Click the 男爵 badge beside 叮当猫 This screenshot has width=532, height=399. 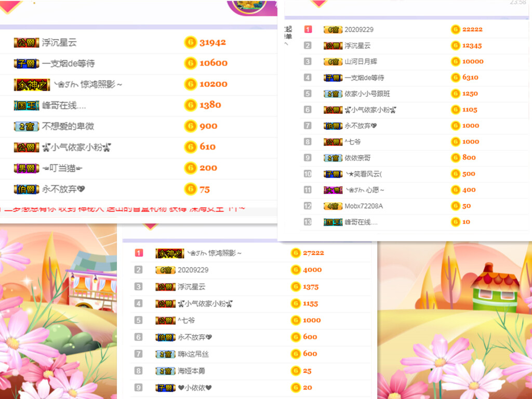coord(26,168)
